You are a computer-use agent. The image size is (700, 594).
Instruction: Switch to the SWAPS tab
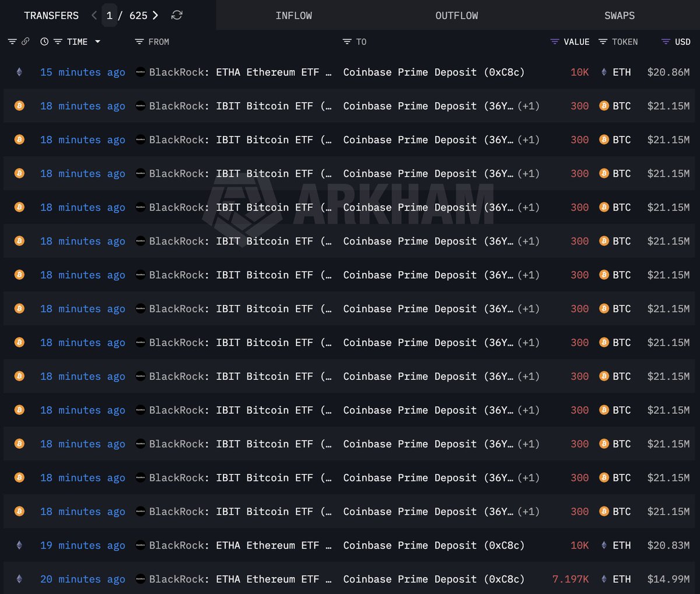[619, 16]
